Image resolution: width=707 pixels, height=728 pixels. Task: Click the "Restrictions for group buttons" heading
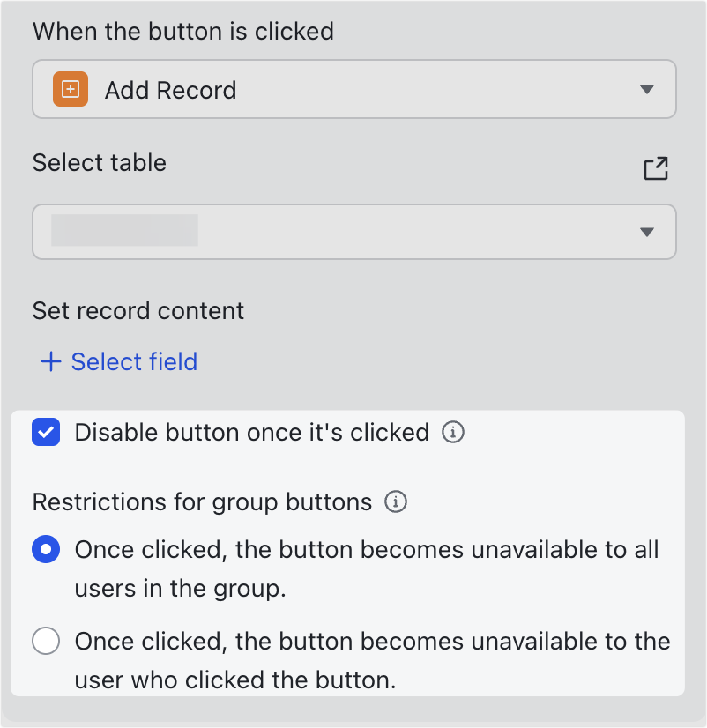[202, 502]
